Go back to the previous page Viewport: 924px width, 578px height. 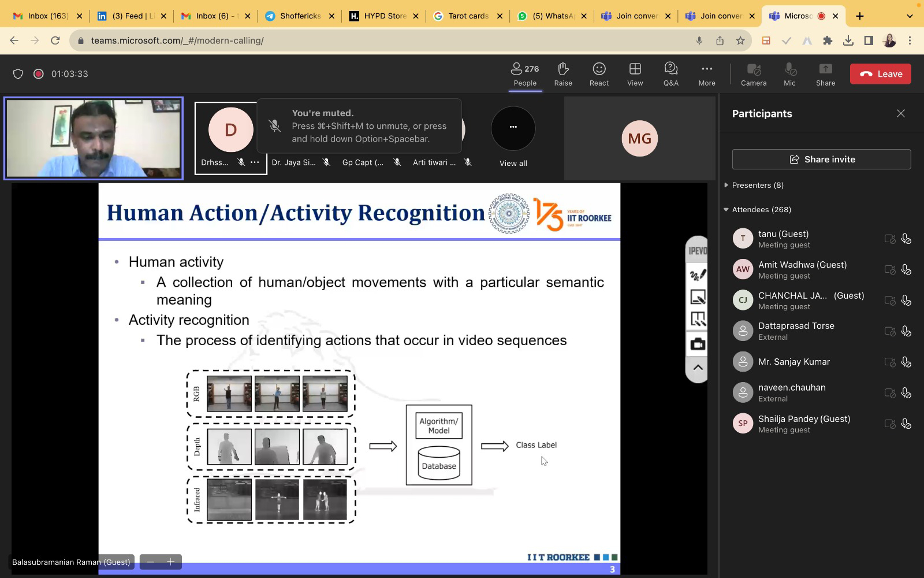14,40
